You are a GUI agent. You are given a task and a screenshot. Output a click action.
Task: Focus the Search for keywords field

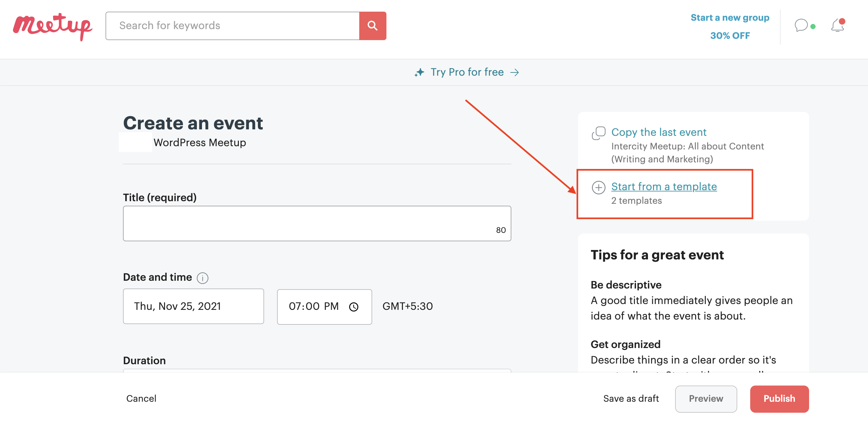(232, 26)
